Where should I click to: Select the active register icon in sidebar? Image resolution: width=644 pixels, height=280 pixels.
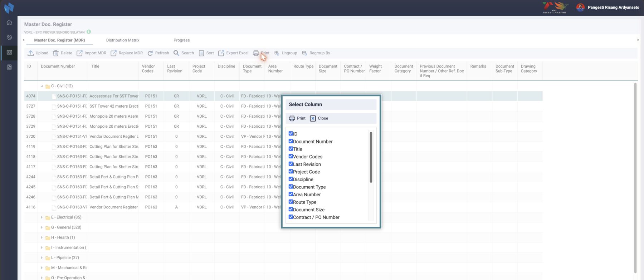(9, 52)
